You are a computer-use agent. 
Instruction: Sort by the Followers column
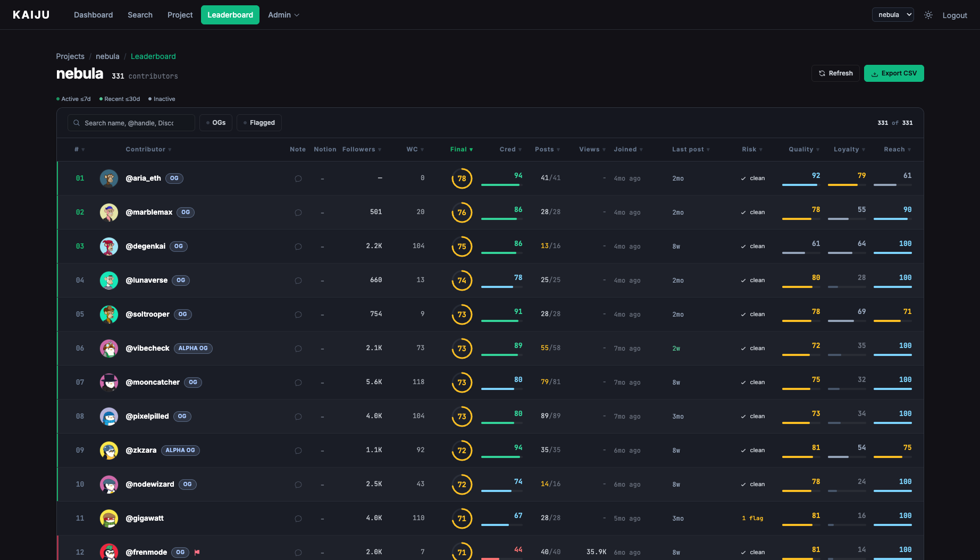pos(362,149)
